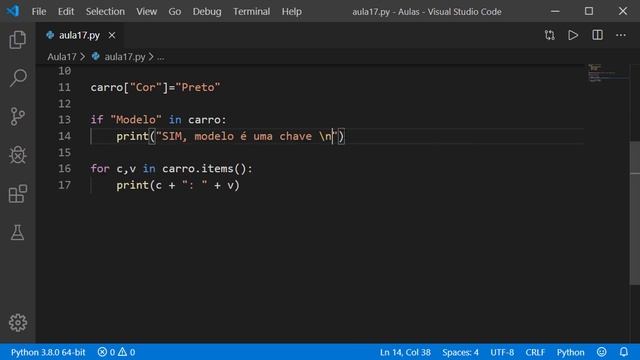Open the File menu
Viewport: 640px width, 360px height.
[39, 11]
